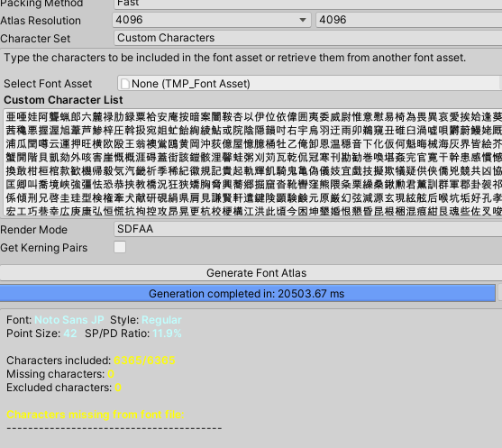The height and width of the screenshot is (448, 502).
Task: Click the Generate Font Atlas button
Action: (x=251, y=273)
